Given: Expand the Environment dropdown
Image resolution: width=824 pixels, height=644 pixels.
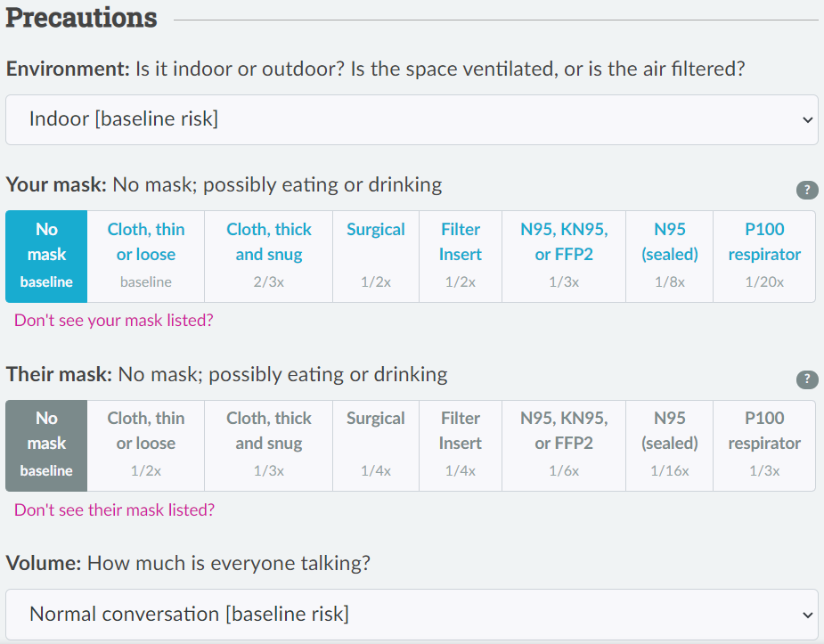Looking at the screenshot, I should click(412, 119).
